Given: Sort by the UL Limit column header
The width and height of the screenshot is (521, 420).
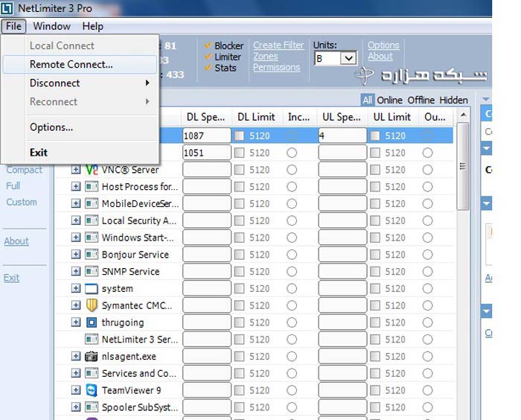Looking at the screenshot, I should coord(392,117).
